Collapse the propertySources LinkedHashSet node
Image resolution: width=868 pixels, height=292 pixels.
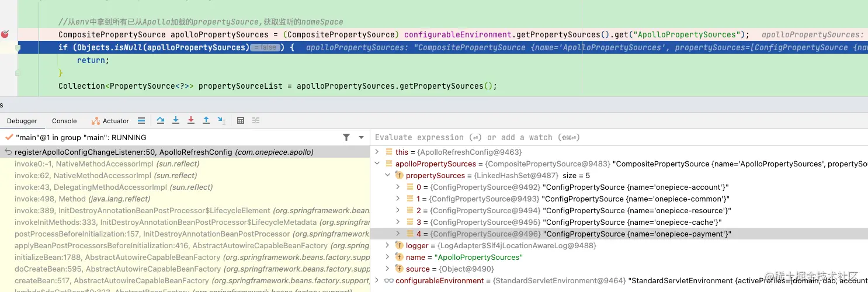[x=387, y=175]
